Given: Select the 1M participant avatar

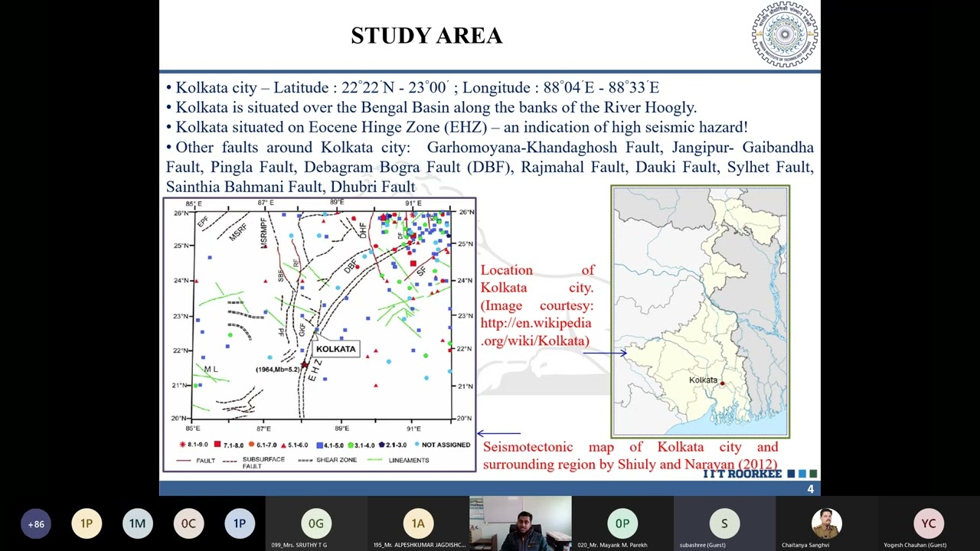Looking at the screenshot, I should pyautogui.click(x=138, y=524).
